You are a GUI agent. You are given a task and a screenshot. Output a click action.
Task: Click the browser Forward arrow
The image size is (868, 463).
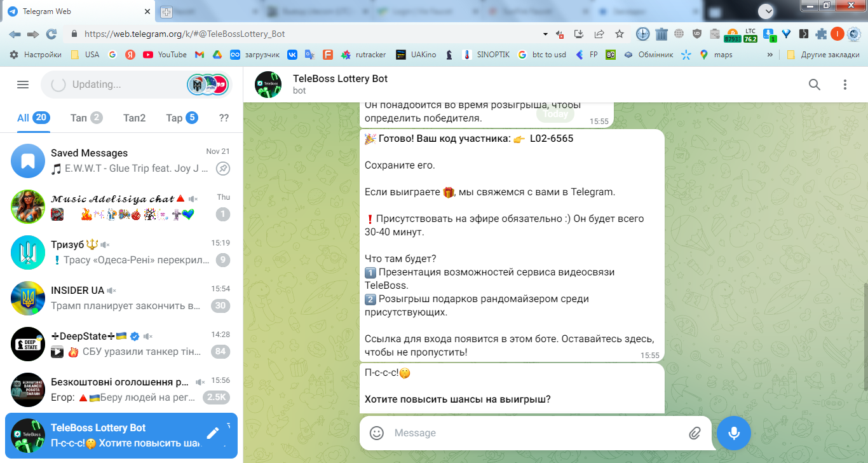click(33, 34)
